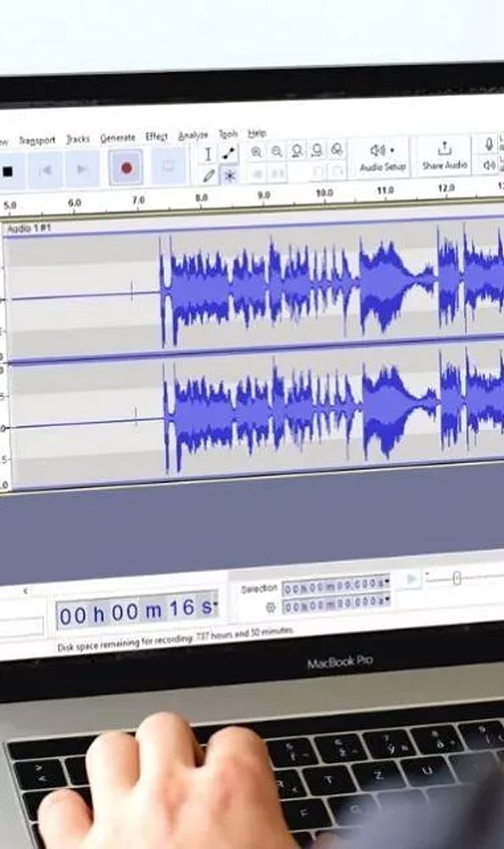
Task: Click the Zoom Out magnifier
Action: tap(277, 152)
